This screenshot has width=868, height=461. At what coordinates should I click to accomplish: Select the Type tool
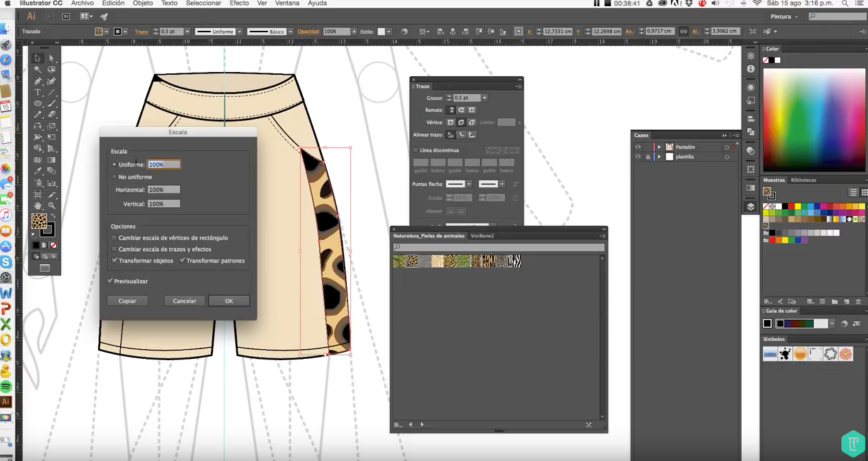point(38,93)
